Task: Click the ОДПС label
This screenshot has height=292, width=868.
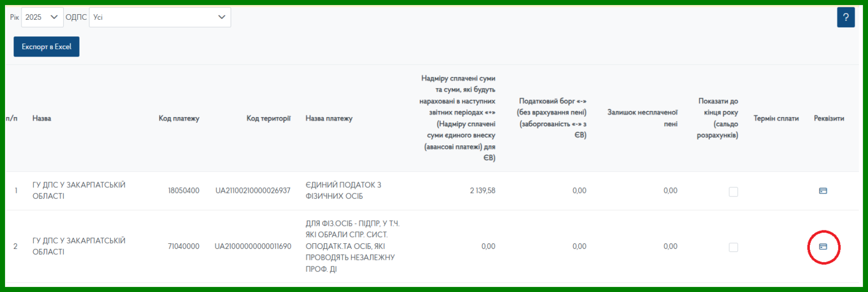Action: (76, 18)
